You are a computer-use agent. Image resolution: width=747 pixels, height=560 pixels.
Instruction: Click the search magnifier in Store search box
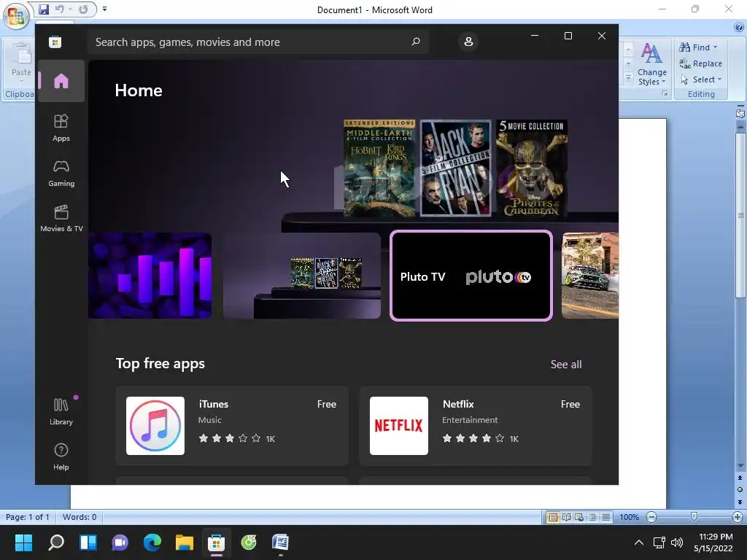click(x=415, y=42)
